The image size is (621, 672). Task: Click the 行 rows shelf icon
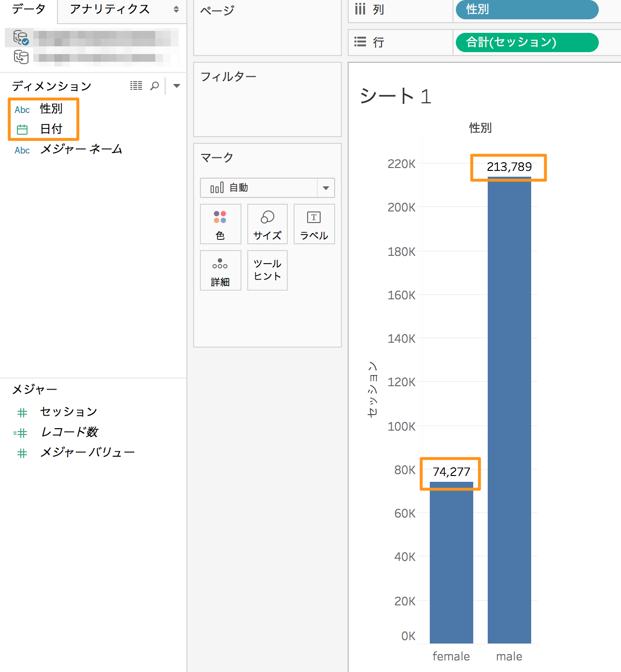[360, 42]
